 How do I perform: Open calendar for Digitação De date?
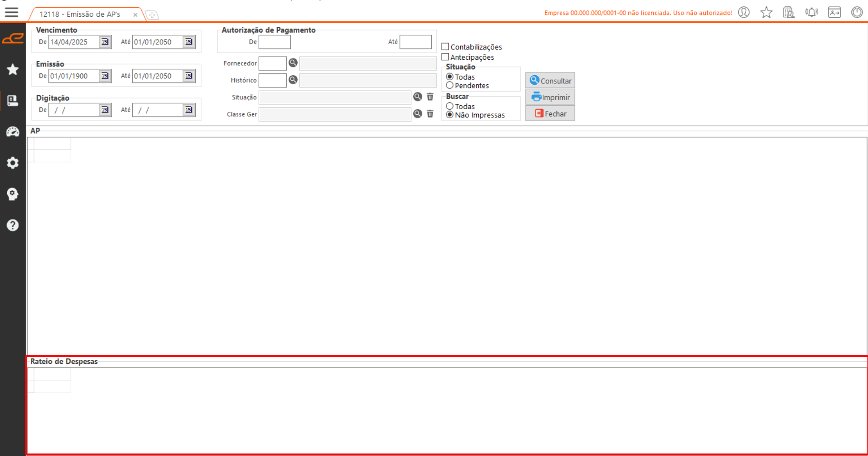[x=105, y=110]
